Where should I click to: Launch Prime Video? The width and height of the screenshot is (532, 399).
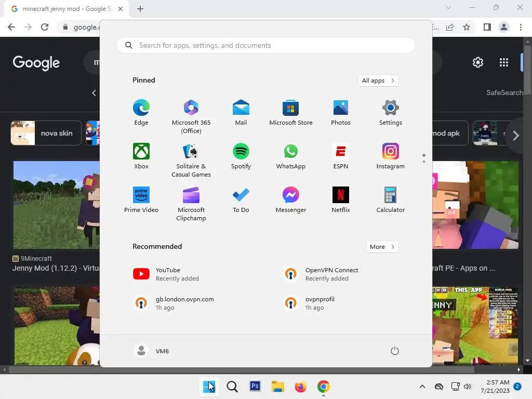pos(141,200)
